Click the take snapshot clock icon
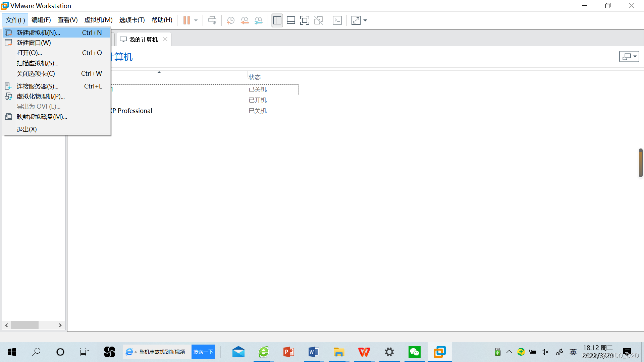This screenshot has height=362, width=644. tap(230, 20)
